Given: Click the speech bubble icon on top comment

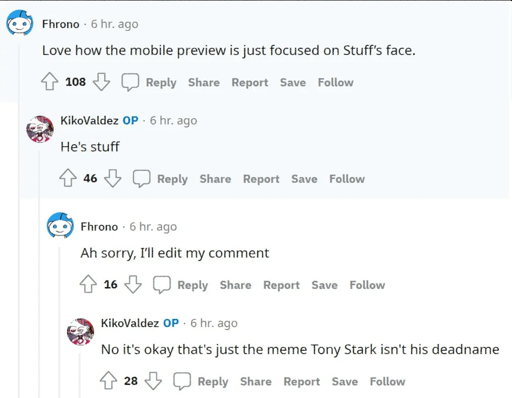Looking at the screenshot, I should pos(130,82).
